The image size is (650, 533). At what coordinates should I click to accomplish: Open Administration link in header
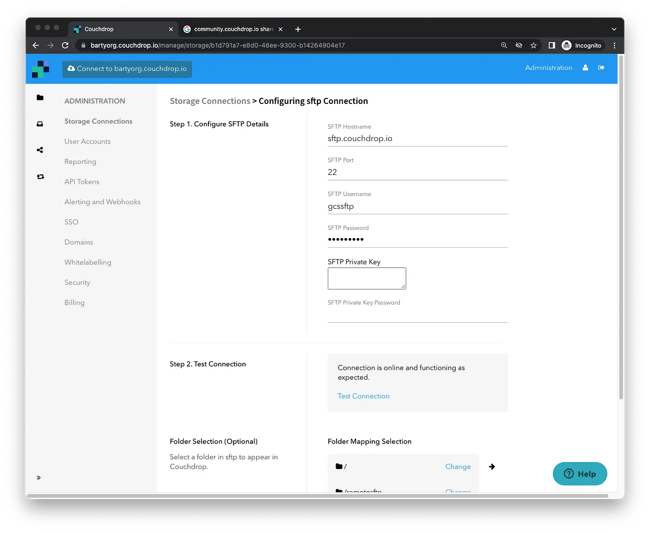(x=548, y=68)
